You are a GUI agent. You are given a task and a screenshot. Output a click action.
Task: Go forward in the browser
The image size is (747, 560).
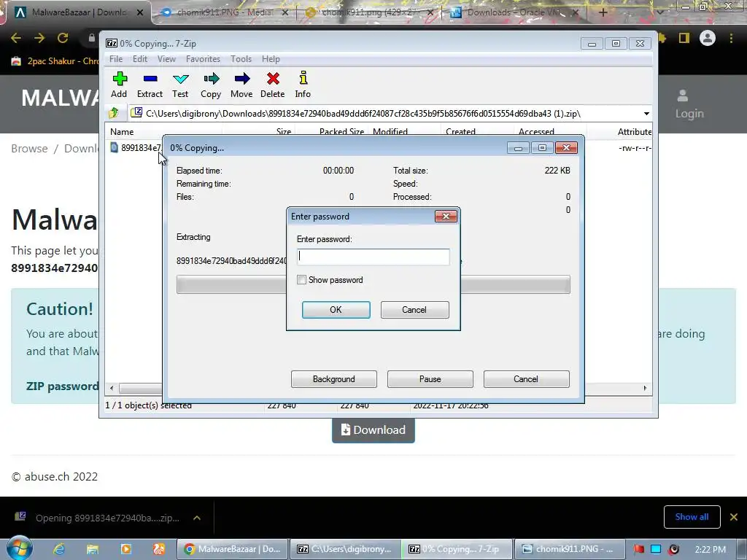[x=39, y=38]
